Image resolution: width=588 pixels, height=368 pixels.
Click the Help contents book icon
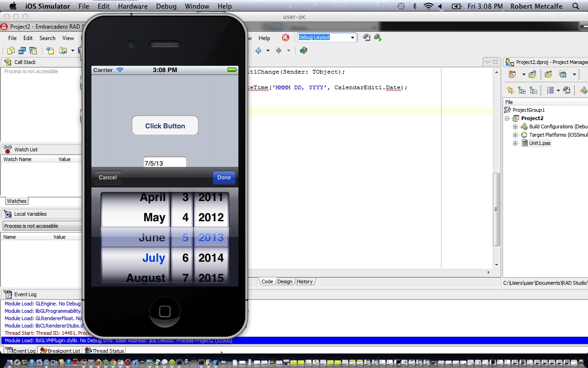(x=303, y=51)
